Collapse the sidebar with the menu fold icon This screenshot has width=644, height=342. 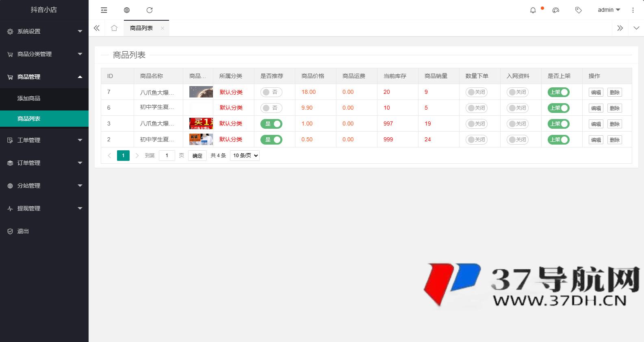(104, 10)
